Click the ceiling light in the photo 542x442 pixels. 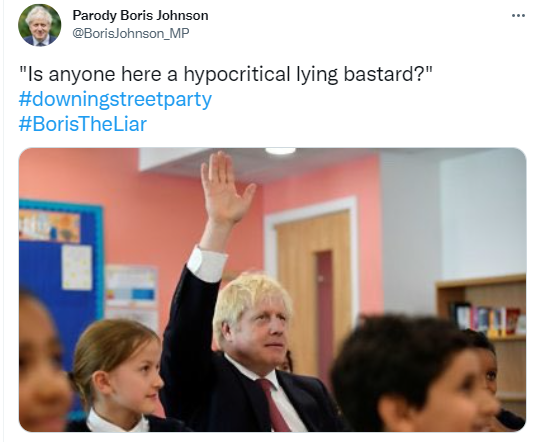[x=280, y=151]
